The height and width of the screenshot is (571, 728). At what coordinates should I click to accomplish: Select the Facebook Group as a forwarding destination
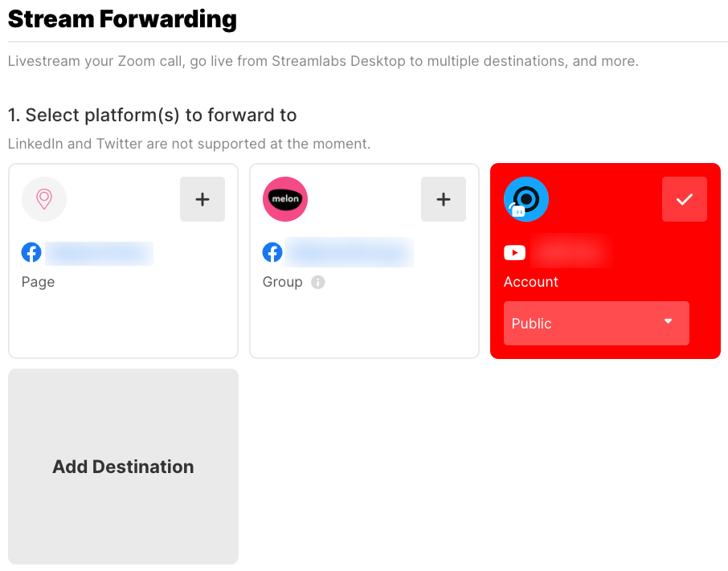click(x=444, y=199)
